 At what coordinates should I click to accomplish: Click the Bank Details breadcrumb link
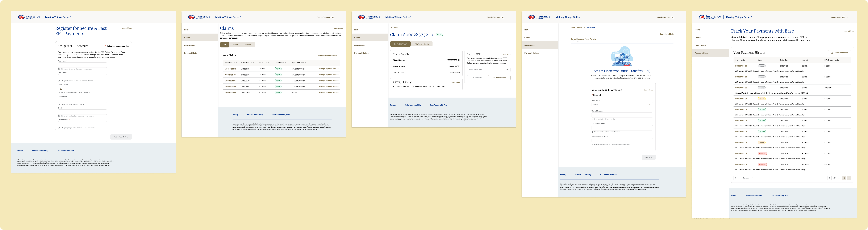tap(576, 27)
